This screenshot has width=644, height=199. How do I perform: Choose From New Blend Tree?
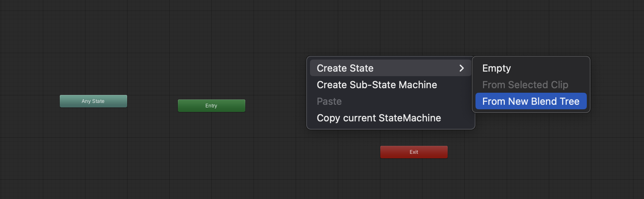530,101
